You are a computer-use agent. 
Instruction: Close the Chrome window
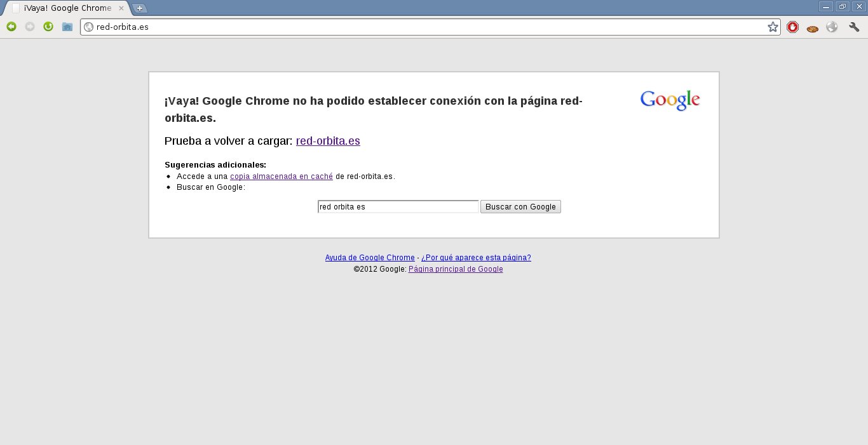[x=858, y=6]
